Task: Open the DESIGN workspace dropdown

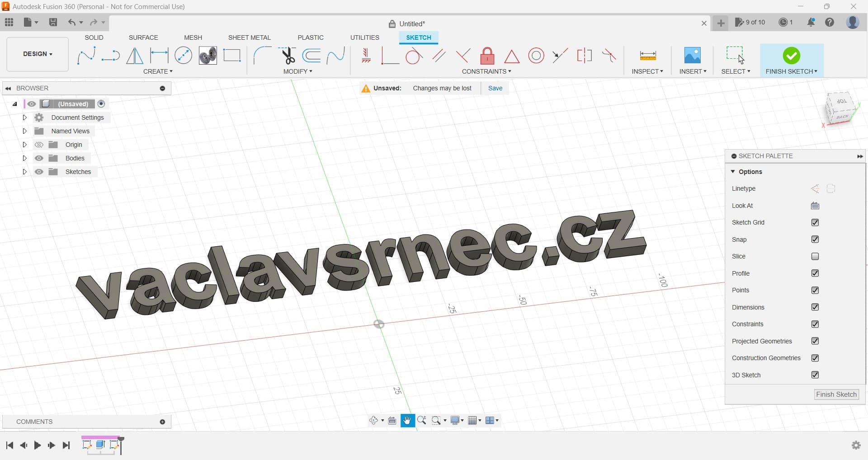Action: 38,54
